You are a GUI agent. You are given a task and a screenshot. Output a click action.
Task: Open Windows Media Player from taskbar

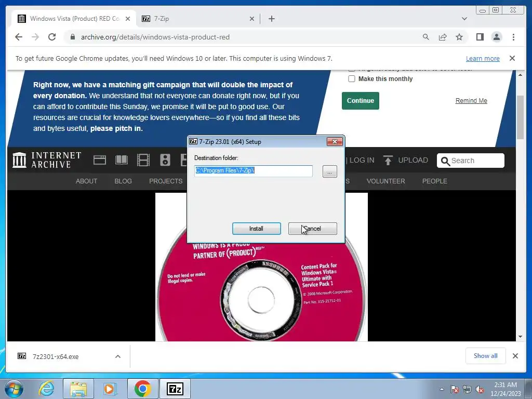[110, 389]
